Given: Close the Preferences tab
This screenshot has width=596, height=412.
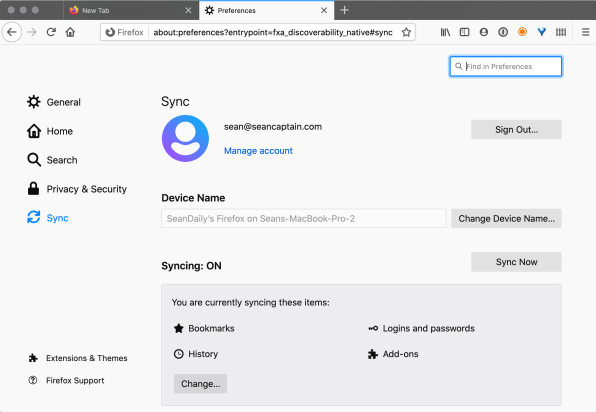Looking at the screenshot, I should (324, 10).
